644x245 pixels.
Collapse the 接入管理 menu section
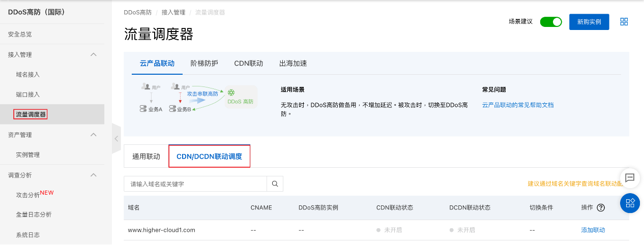click(x=94, y=54)
